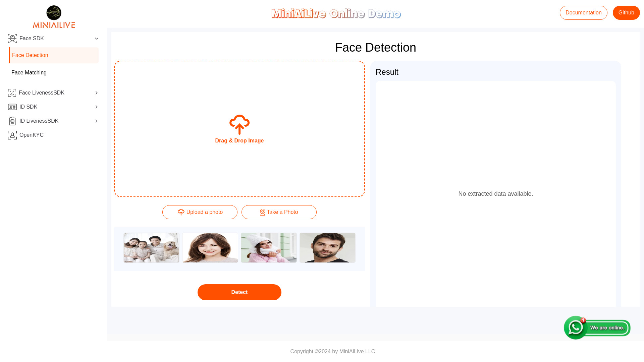Select the man portrait thumbnail
644x362 pixels.
click(327, 247)
